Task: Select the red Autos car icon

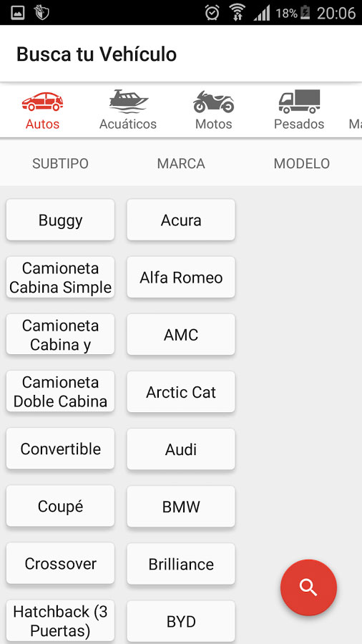Action: [x=42, y=102]
